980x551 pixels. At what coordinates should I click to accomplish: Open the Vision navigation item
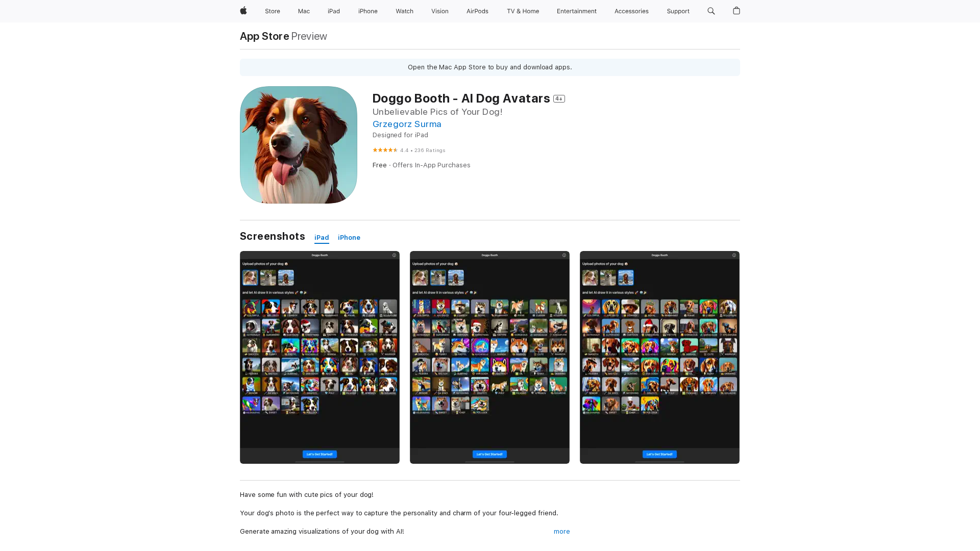click(x=440, y=11)
